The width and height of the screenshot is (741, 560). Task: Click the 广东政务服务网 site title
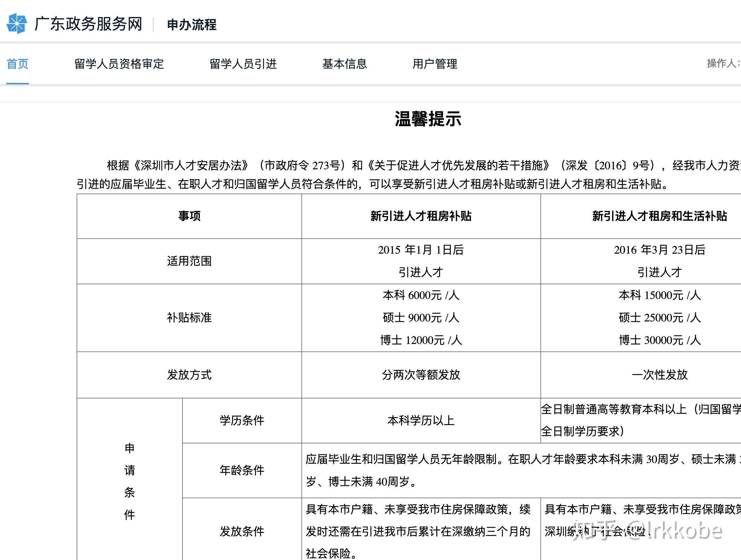[89, 24]
